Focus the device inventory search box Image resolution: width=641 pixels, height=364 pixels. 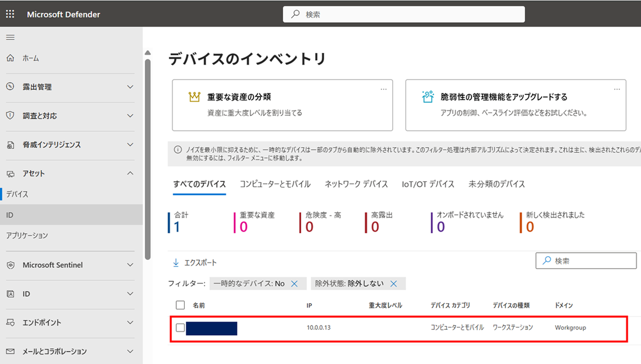pyautogui.click(x=586, y=261)
